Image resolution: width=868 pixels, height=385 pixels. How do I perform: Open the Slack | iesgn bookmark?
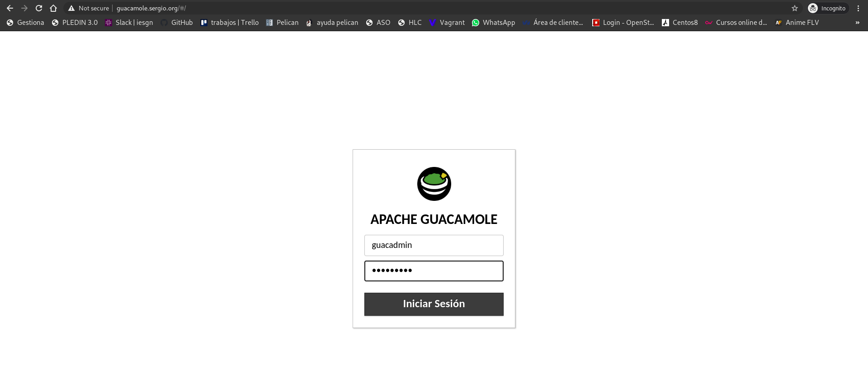[x=129, y=23]
